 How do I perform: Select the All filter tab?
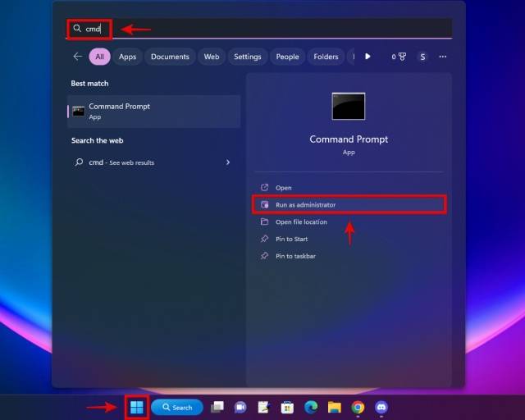[x=100, y=57]
